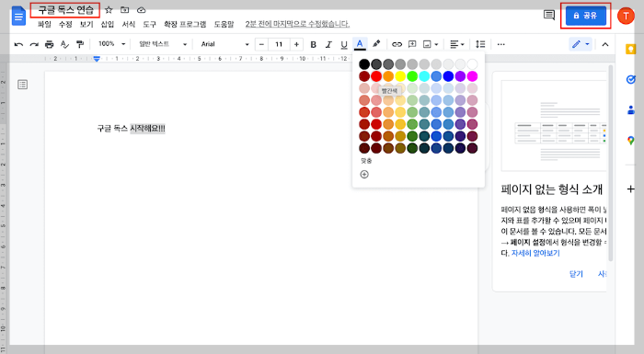The width and height of the screenshot is (644, 354).
Task: Open the text color tool
Action: tap(360, 44)
